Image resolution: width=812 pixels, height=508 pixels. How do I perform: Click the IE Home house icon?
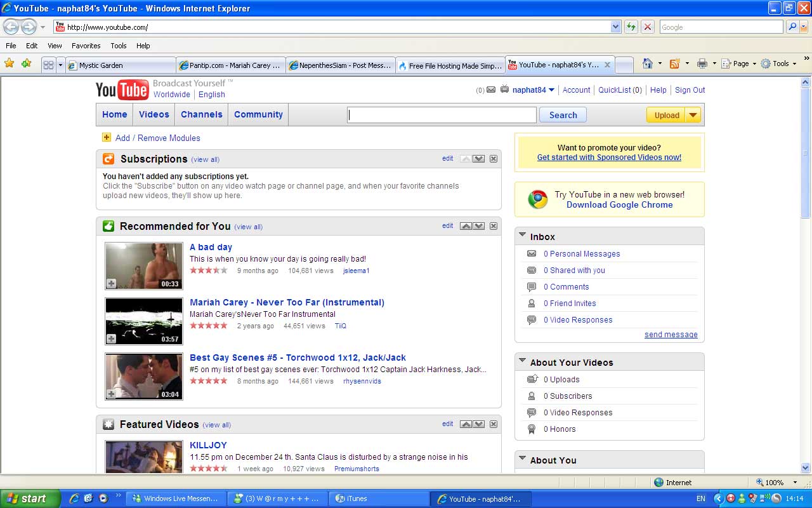[648, 63]
